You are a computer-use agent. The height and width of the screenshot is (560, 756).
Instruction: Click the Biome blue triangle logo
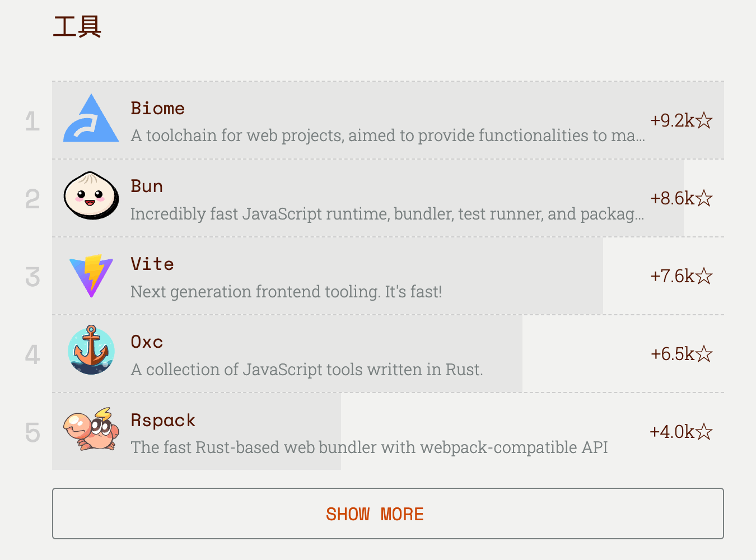pyautogui.click(x=91, y=119)
